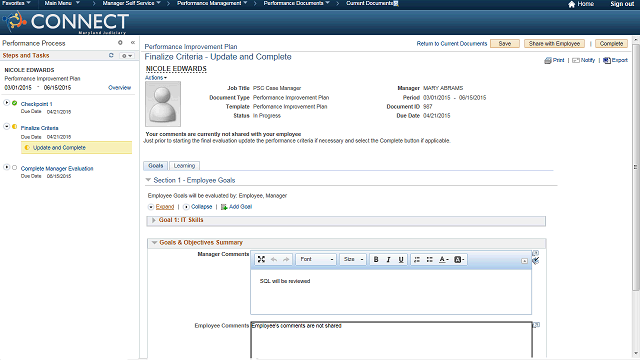
Task: Collapse Performance Process side panel
Action: [x=133, y=42]
